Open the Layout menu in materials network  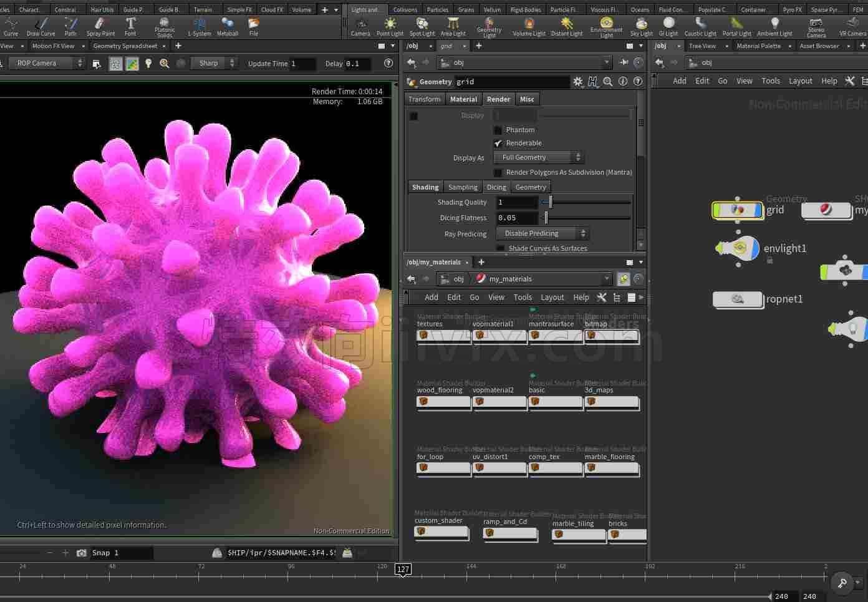pos(552,298)
